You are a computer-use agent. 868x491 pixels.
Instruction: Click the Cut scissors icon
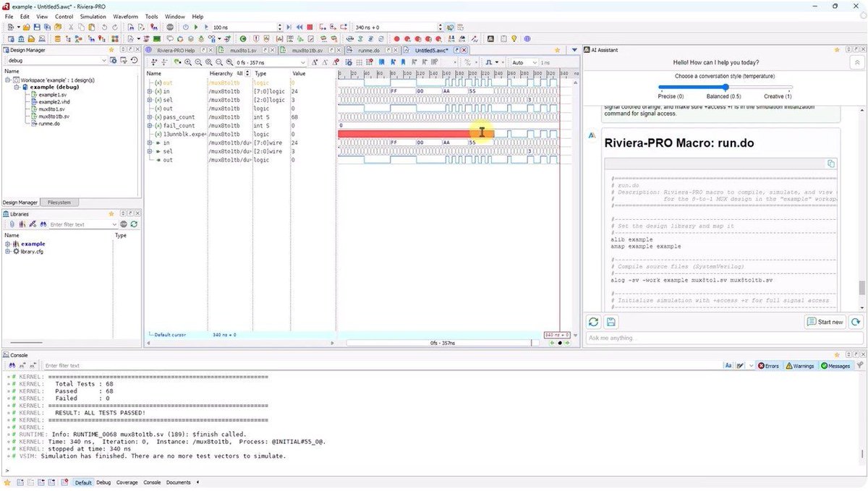pos(71,27)
